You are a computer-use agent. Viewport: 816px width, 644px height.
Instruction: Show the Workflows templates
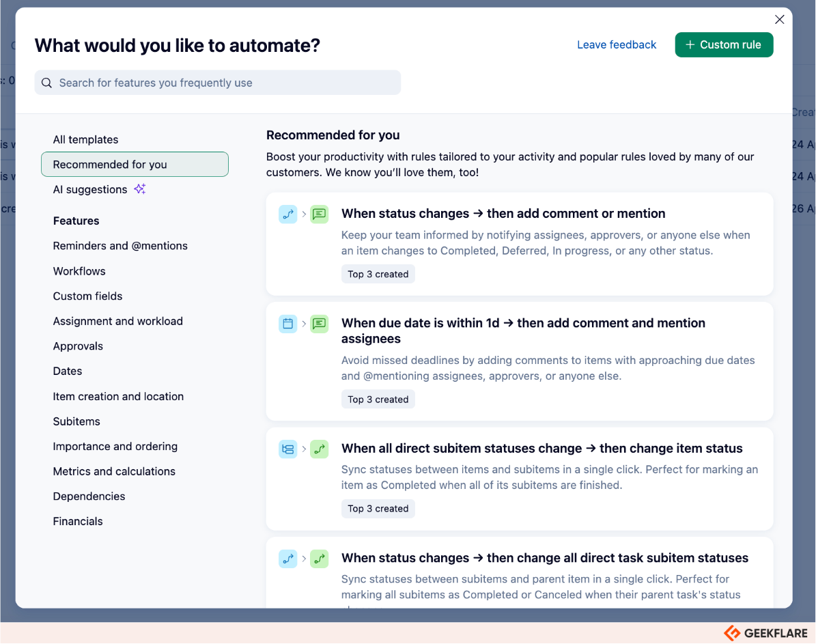click(79, 271)
